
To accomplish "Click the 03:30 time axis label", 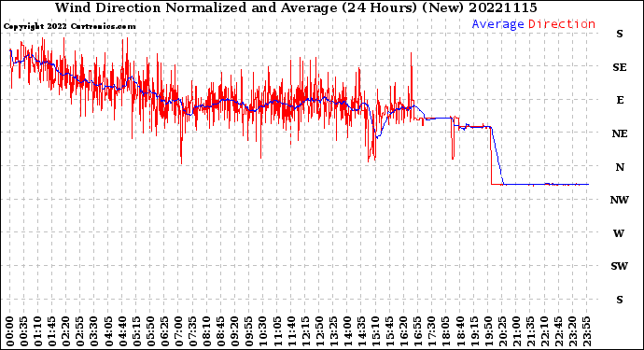I will coord(94,331).
